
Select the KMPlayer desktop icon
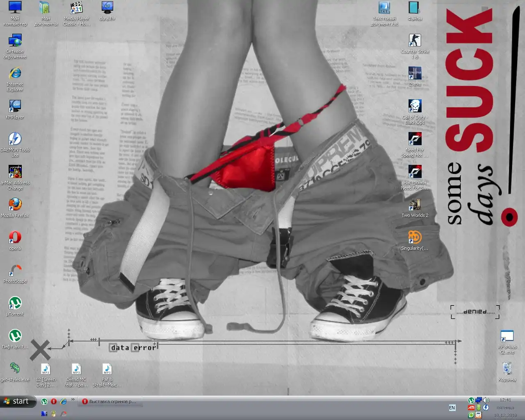(x=15, y=106)
